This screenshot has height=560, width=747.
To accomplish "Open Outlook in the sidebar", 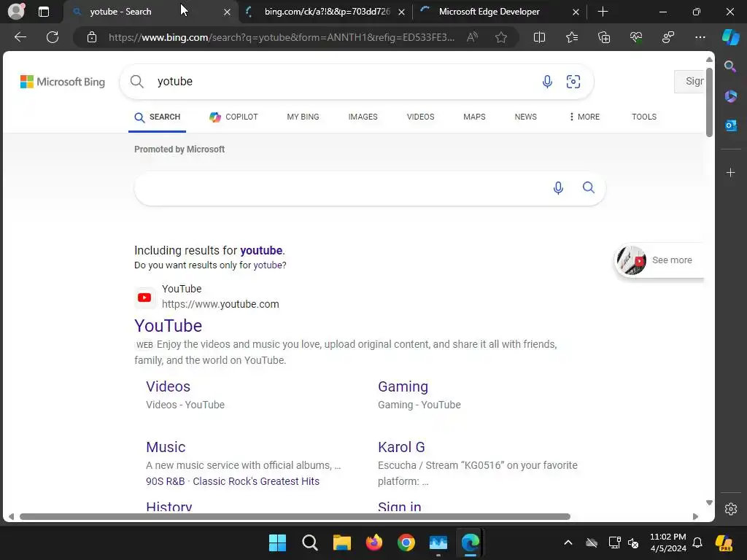I will 730,125.
